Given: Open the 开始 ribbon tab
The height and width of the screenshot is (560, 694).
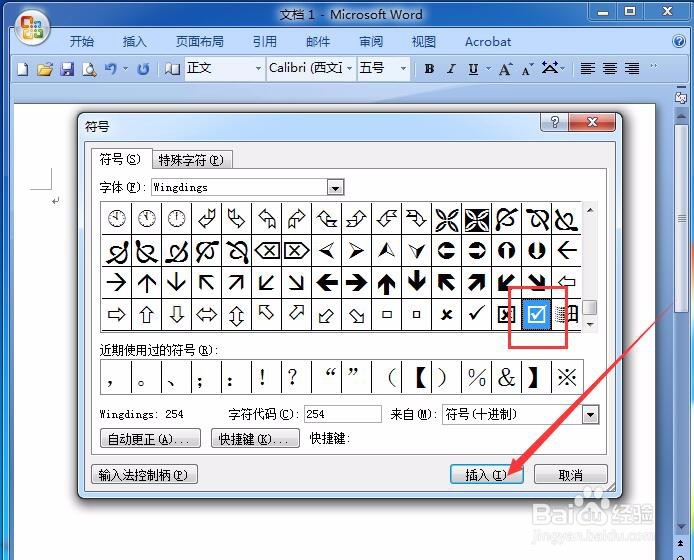Looking at the screenshot, I should (82, 42).
